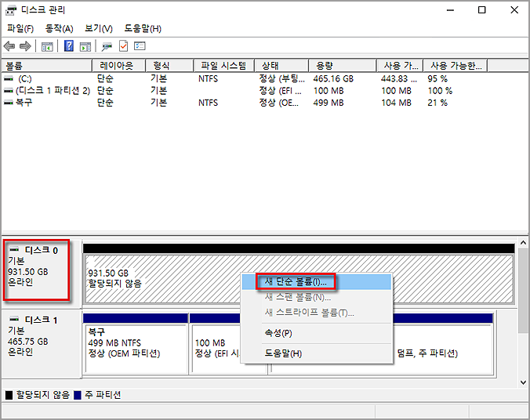This screenshot has height=420, width=530.
Task: Sort by the 형식 column header
Action: (x=169, y=66)
